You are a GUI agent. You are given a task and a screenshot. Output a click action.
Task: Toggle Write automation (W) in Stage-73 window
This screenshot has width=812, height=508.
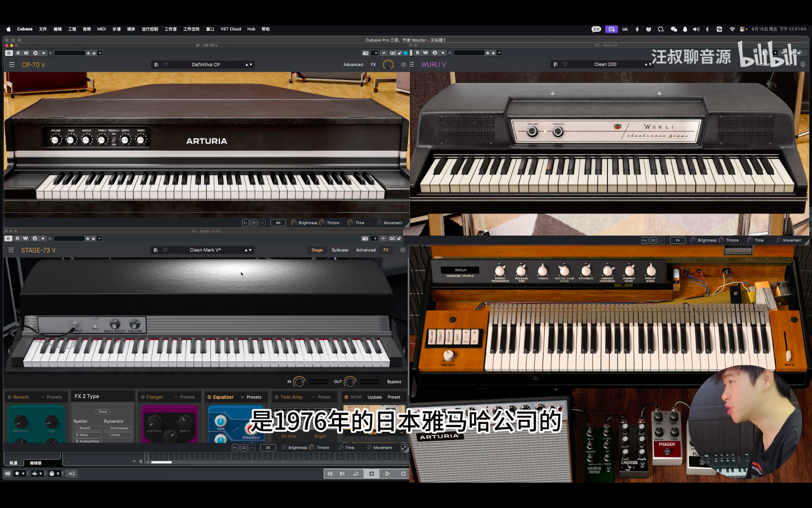click(25, 238)
